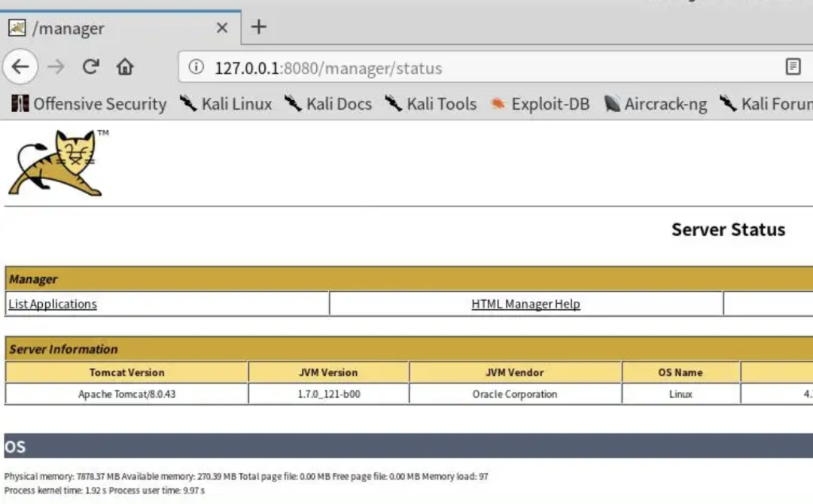Reload the page with refresh icon
Viewport: 813px width, 504px height.
(x=91, y=68)
